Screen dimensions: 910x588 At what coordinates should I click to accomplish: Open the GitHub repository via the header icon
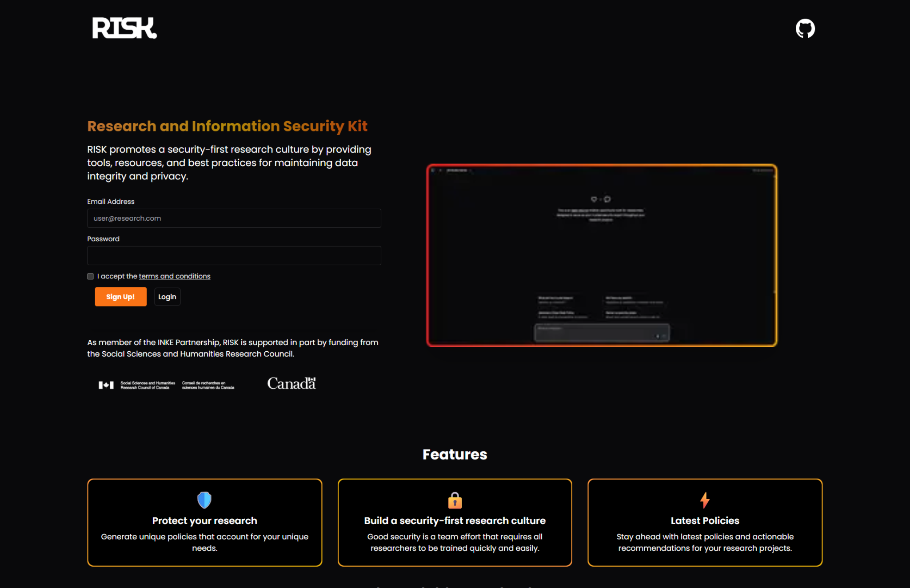point(805,28)
